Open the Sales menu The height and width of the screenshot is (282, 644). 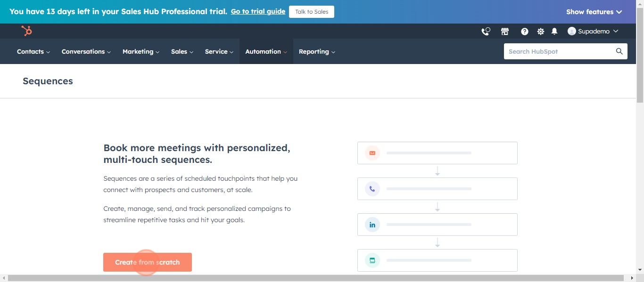tap(182, 52)
